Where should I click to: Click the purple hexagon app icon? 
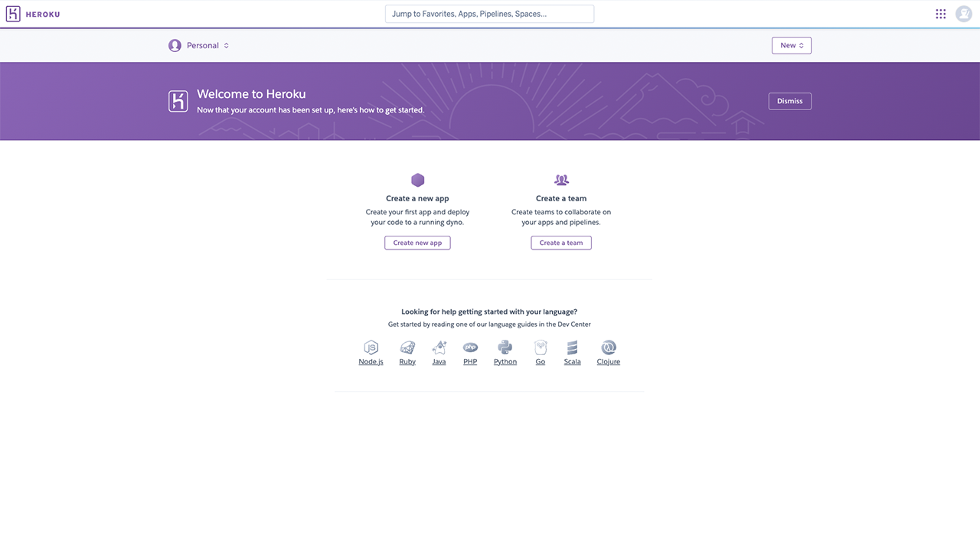click(417, 180)
